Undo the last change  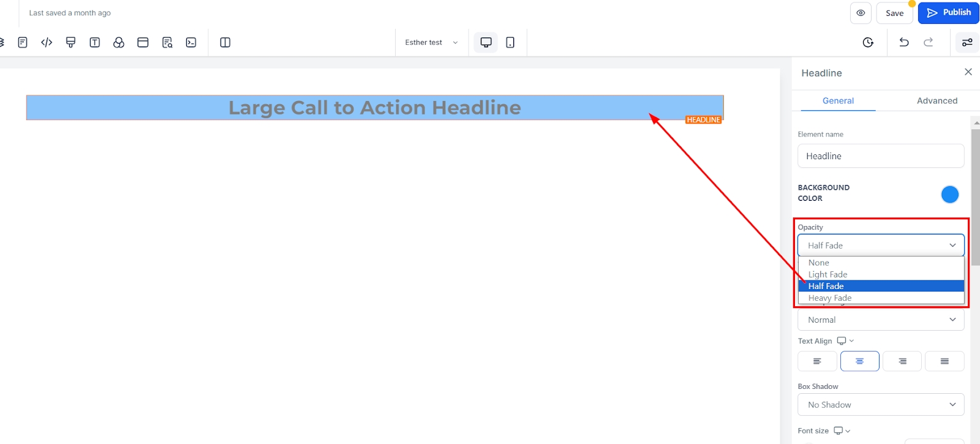point(903,42)
